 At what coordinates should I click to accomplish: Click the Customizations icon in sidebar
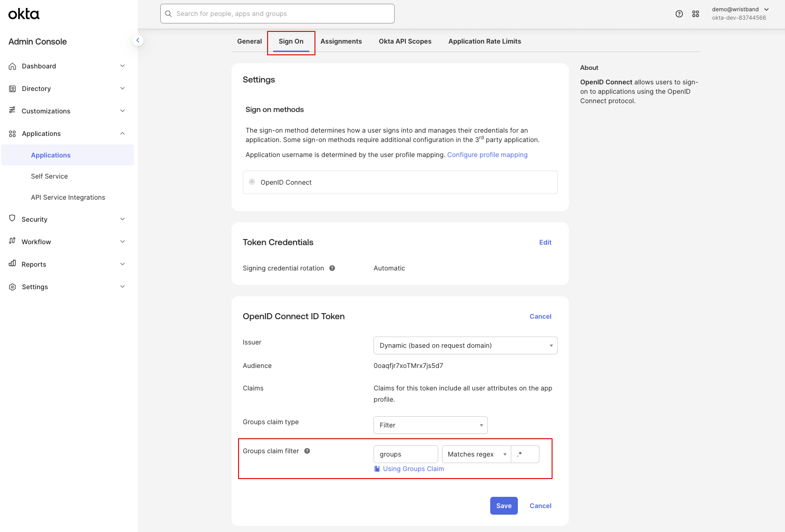pyautogui.click(x=13, y=110)
